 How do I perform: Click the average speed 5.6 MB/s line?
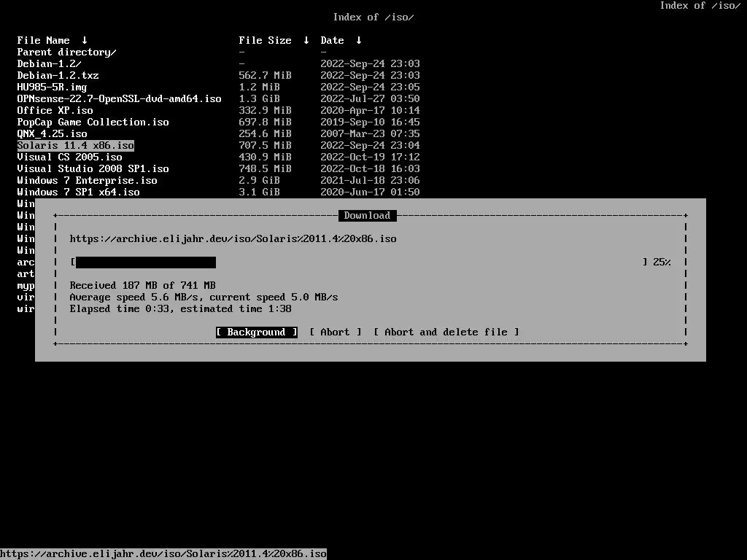(204, 297)
